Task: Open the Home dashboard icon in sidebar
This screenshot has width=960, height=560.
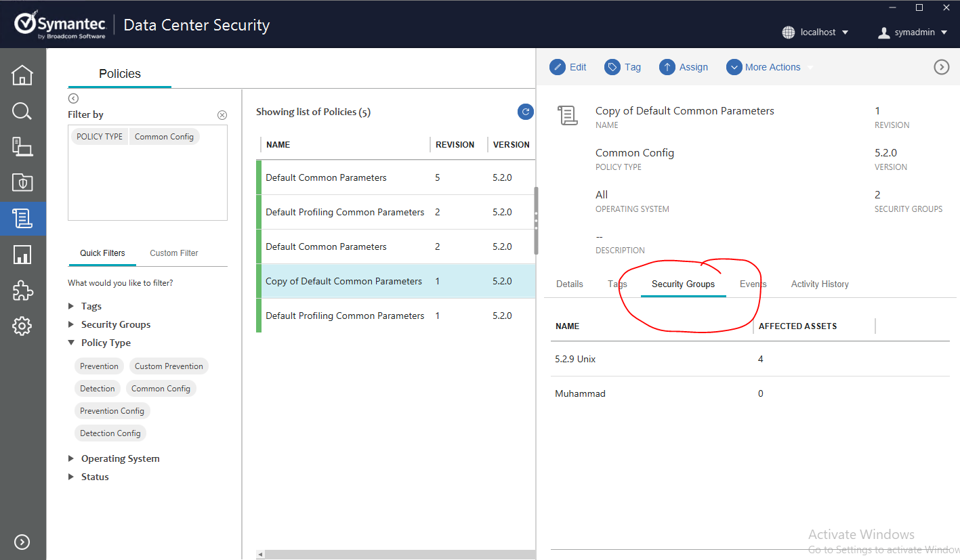Action: [22, 75]
